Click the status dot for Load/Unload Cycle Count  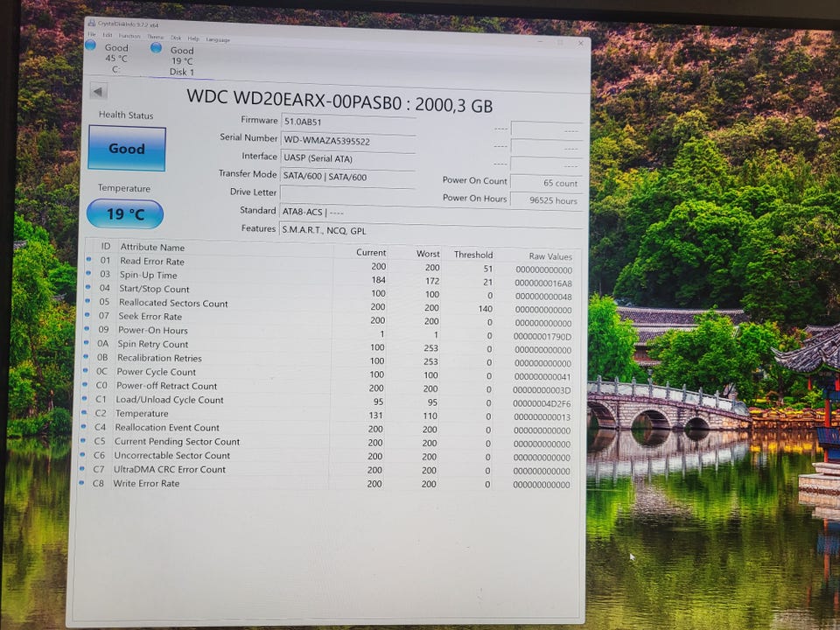tap(84, 399)
